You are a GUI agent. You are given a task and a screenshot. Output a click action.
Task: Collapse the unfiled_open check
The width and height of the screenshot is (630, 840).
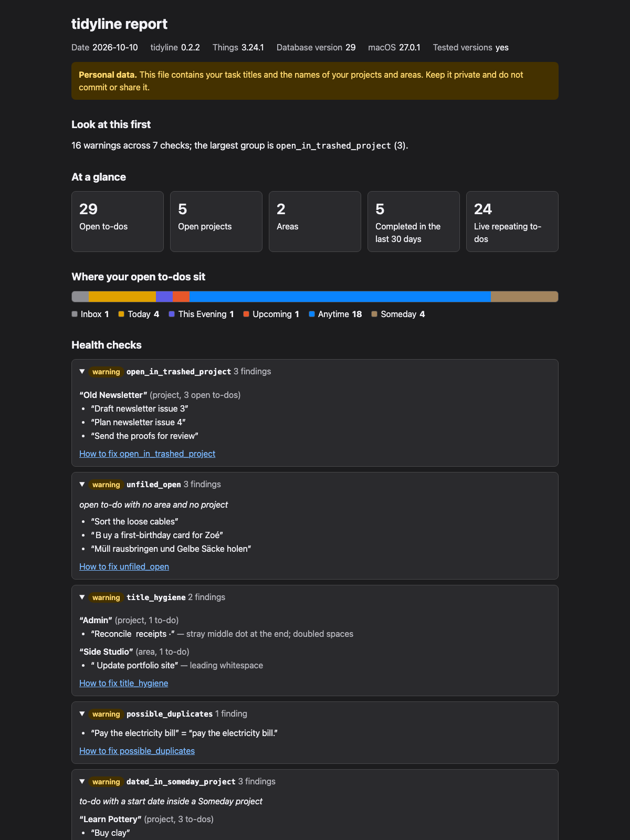tap(82, 485)
